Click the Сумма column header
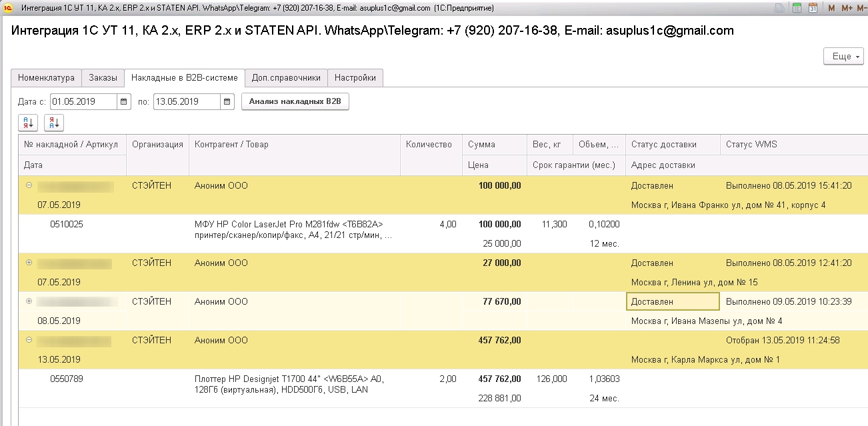Image resolution: width=868 pixels, height=426 pixels. pos(495,145)
